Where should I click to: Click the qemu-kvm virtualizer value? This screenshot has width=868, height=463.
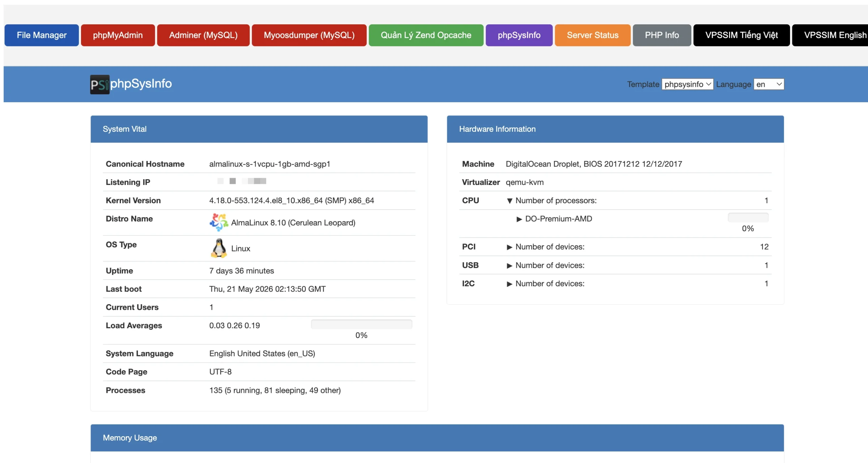525,182
